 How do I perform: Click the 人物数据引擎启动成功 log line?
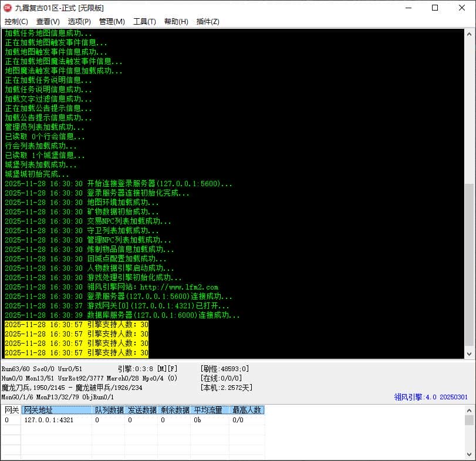pos(89,268)
